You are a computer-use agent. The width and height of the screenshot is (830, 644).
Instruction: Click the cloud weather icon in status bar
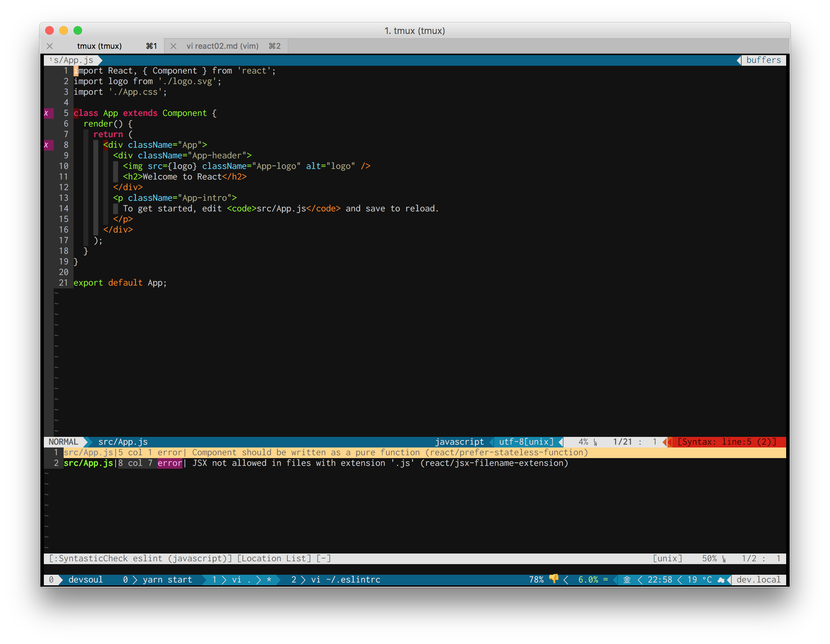tap(720, 580)
